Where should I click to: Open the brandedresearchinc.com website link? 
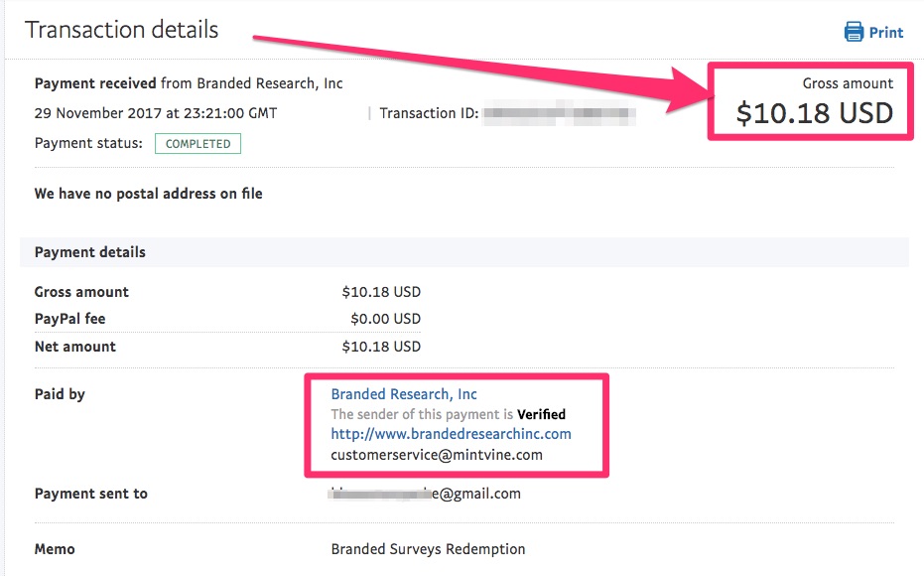pos(451,434)
